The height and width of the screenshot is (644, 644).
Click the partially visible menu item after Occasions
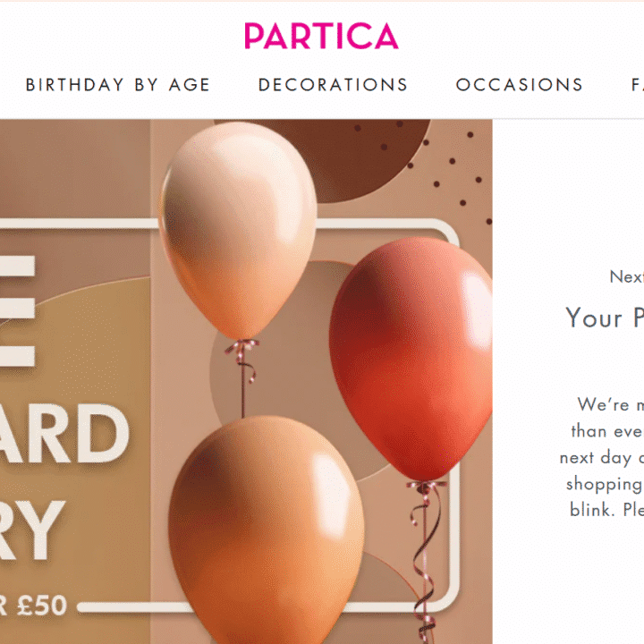pos(637,85)
